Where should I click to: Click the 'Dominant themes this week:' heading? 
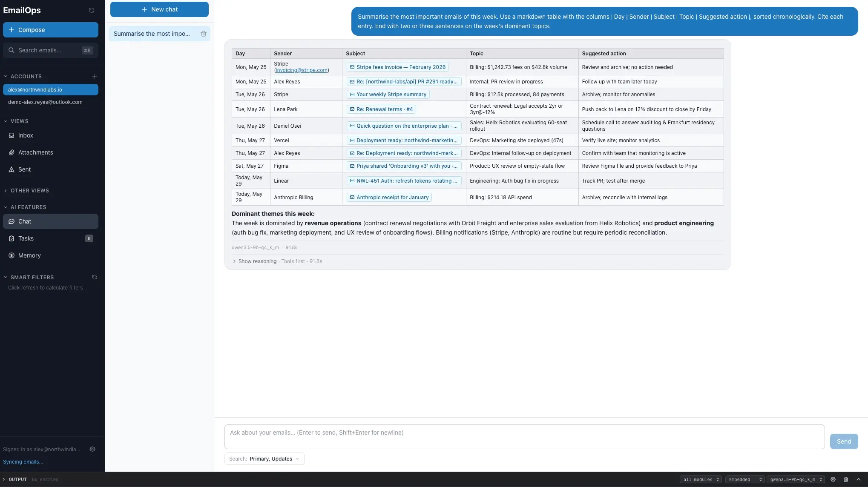pyautogui.click(x=273, y=214)
